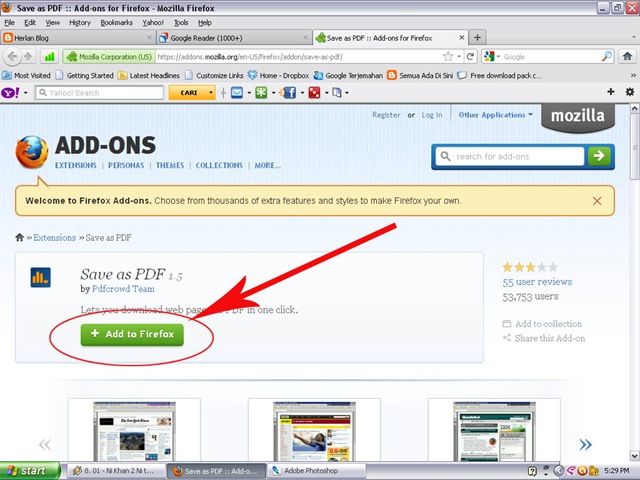Expand bookmarks toolbar overflow chevron
This screenshot has height=480, width=640.
[x=633, y=75]
